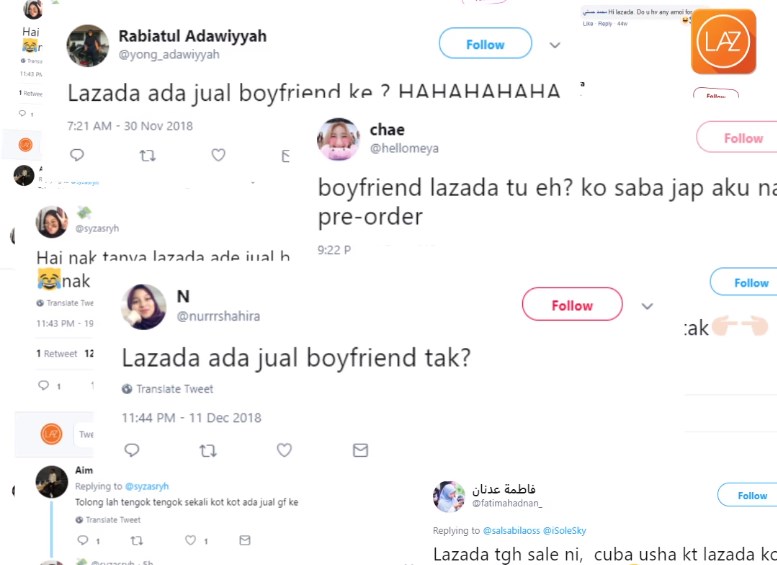Click envelope message icon under N's tweet
Screen dimensions: 777x565
360,450
